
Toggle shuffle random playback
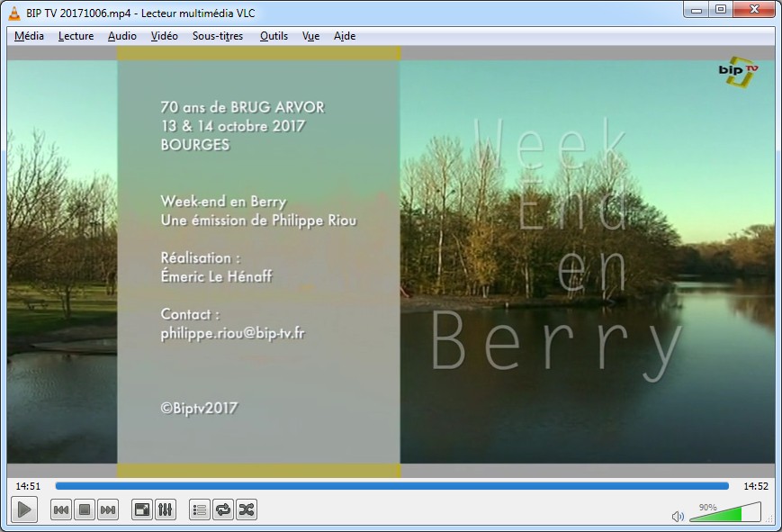click(x=247, y=509)
